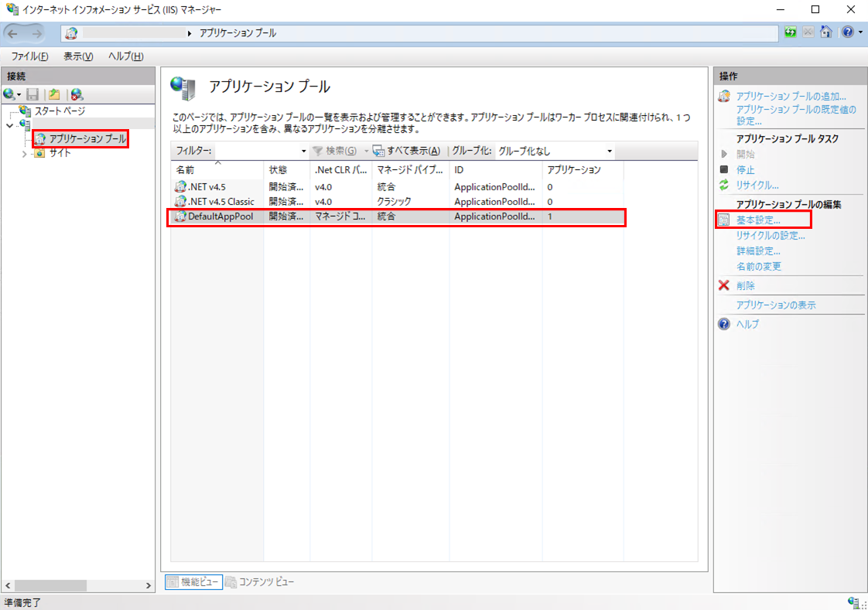The height and width of the screenshot is (610, 868).
Task: Click the .NET v4.5 Classic row icon
Action: coord(180,201)
